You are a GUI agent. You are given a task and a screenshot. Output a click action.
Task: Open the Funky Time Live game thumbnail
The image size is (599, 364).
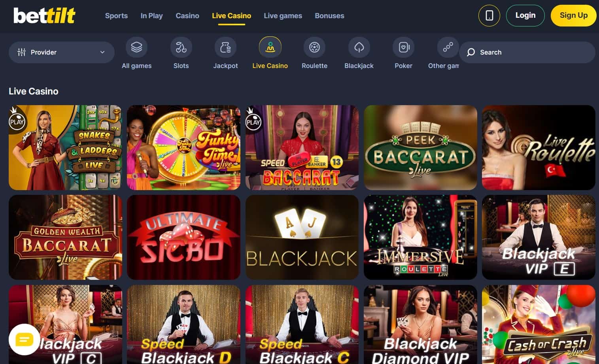coord(183,147)
